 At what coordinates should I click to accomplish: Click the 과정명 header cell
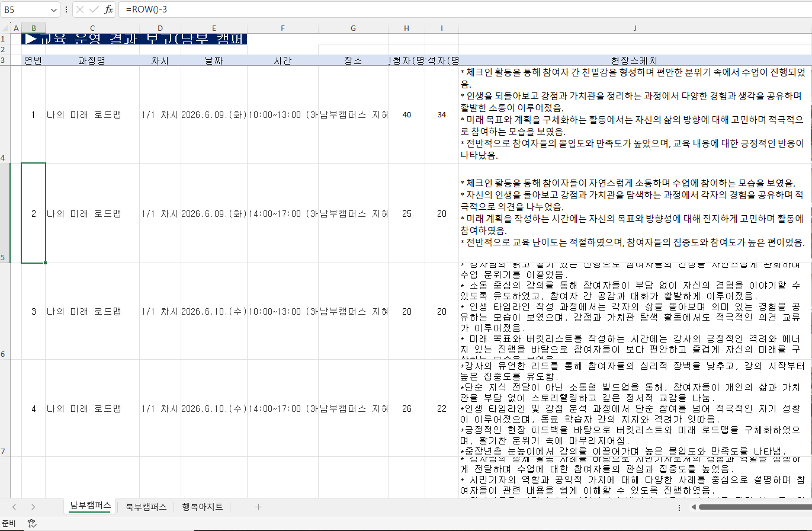click(92, 60)
